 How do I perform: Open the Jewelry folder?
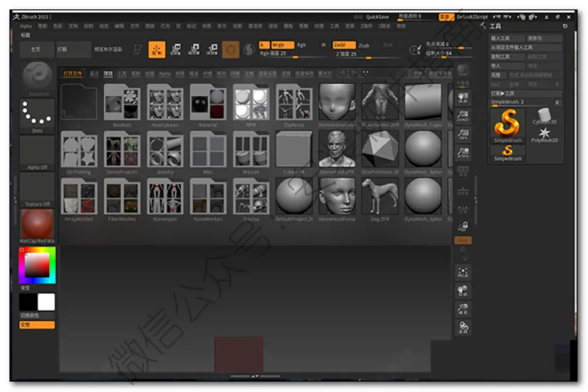tap(165, 153)
